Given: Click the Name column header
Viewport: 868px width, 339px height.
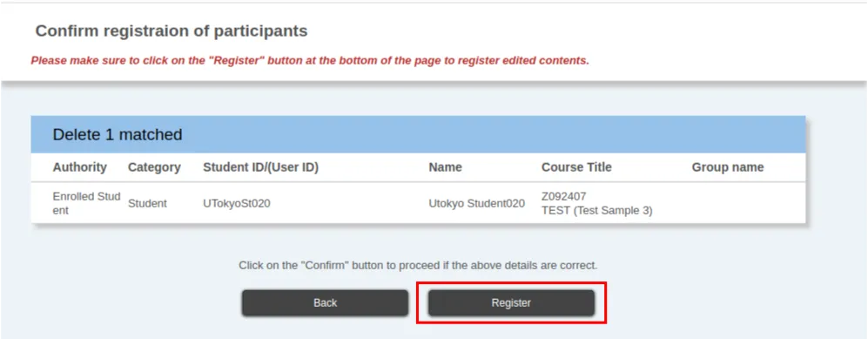Looking at the screenshot, I should (445, 167).
